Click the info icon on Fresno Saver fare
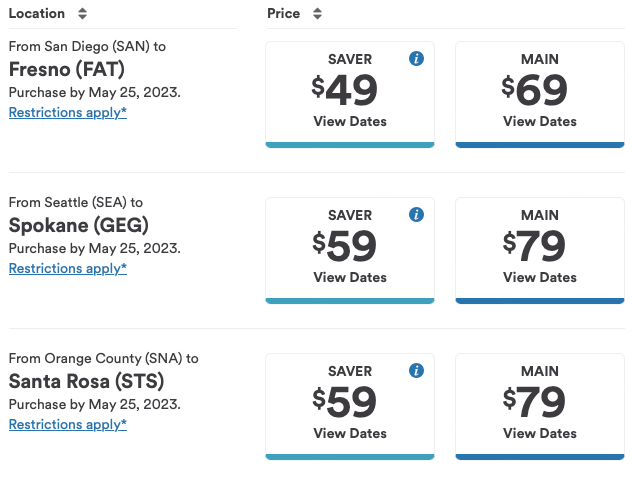 (417, 59)
